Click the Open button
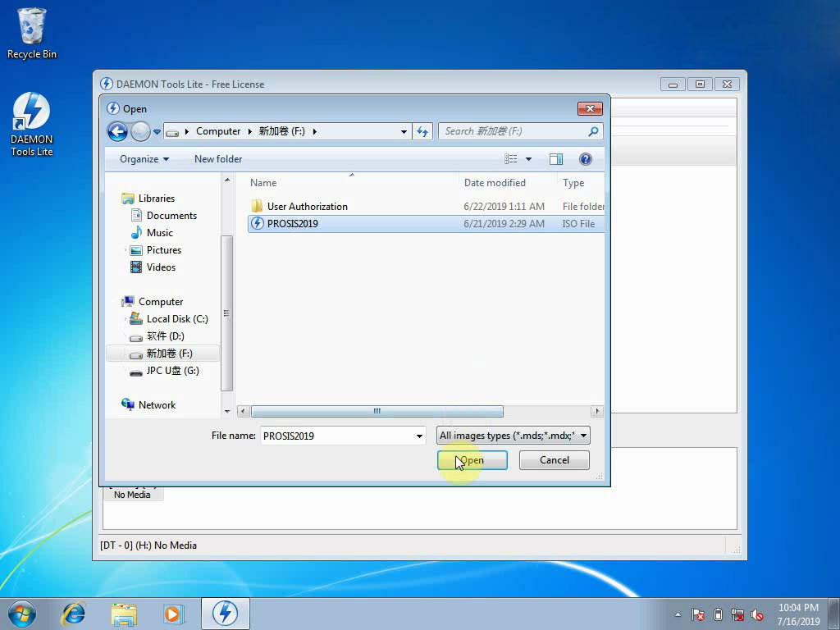 (472, 460)
